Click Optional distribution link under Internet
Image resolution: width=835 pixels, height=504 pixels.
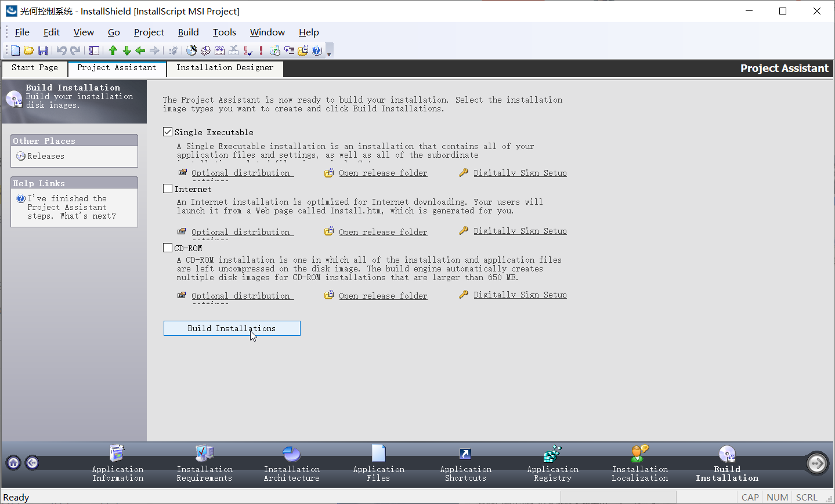pyautogui.click(x=241, y=232)
